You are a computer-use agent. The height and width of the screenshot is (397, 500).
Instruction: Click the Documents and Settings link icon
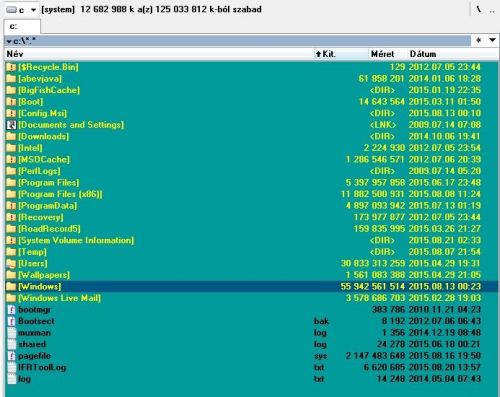point(11,125)
